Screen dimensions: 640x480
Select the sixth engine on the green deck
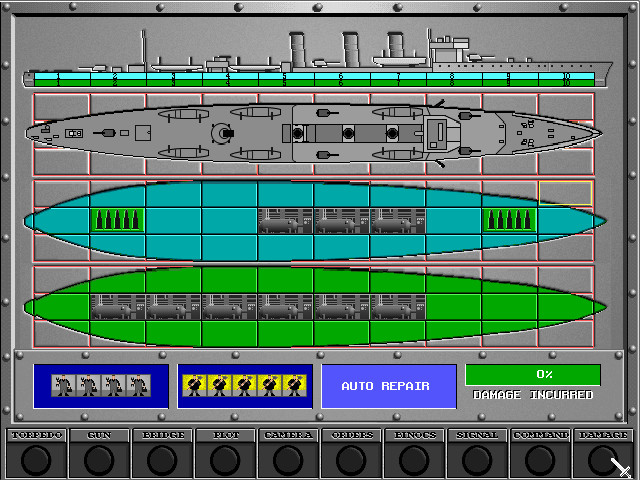[398, 307]
